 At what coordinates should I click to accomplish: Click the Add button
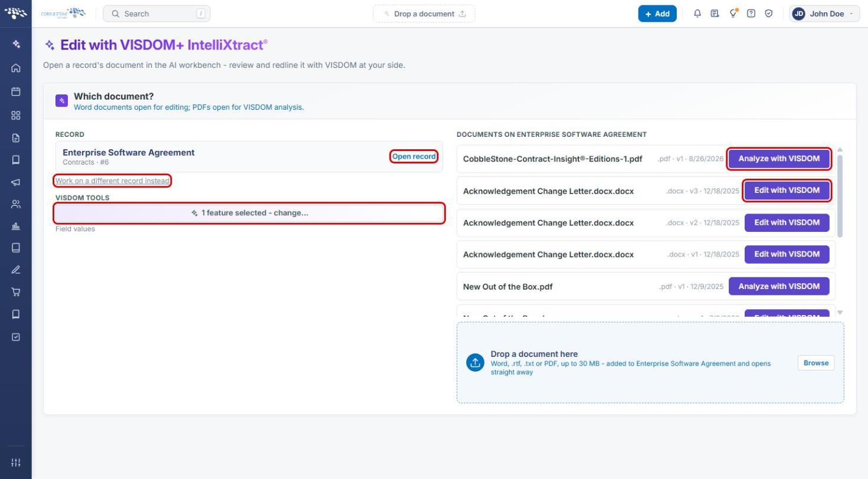point(657,14)
